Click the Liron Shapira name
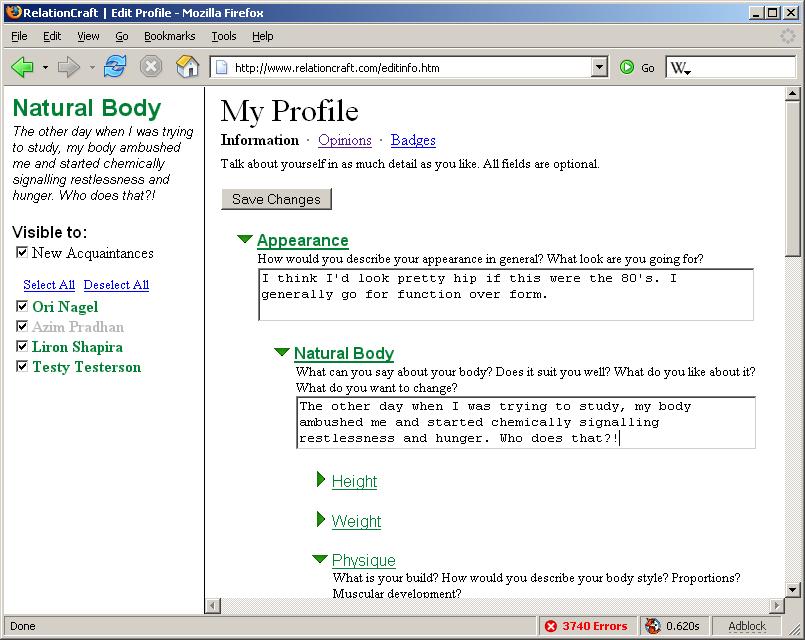The width and height of the screenshot is (805, 640). point(77,347)
